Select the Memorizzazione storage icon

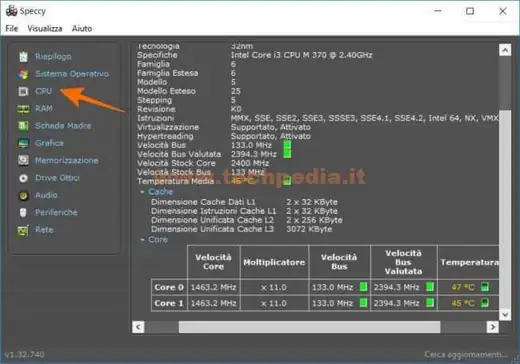(23, 160)
